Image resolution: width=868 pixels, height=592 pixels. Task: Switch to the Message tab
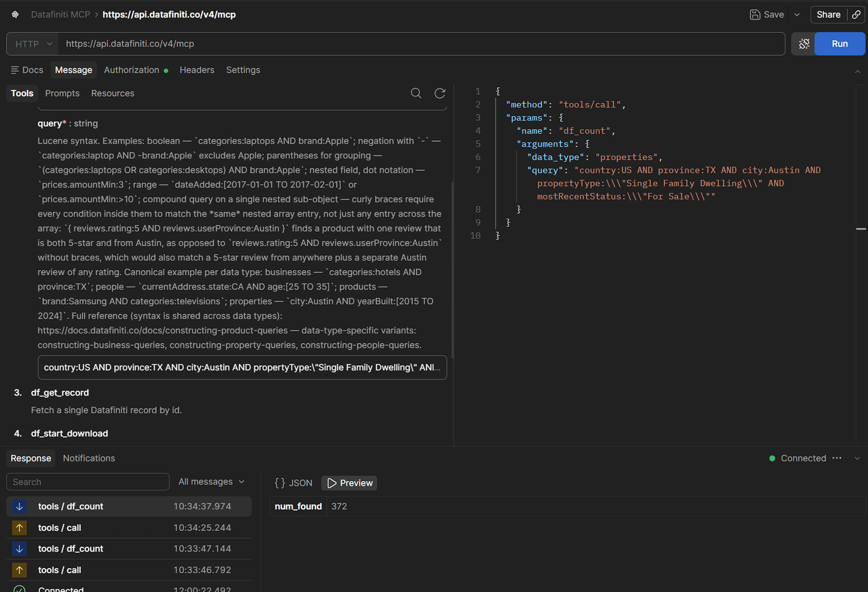coord(74,70)
